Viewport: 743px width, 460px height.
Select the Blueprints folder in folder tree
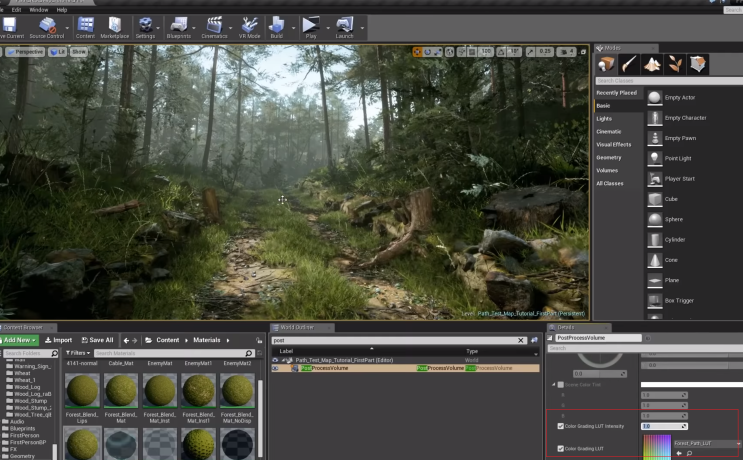point(22,430)
